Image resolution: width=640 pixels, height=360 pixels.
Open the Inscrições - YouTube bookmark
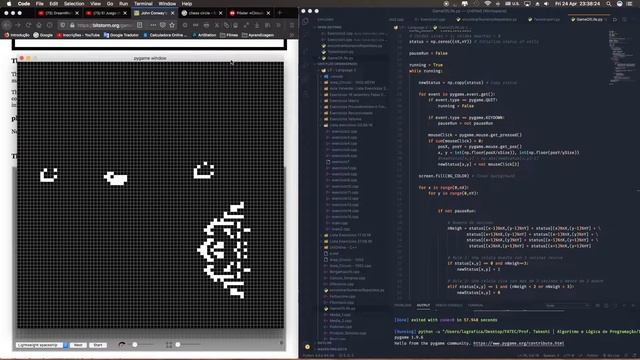78,35
